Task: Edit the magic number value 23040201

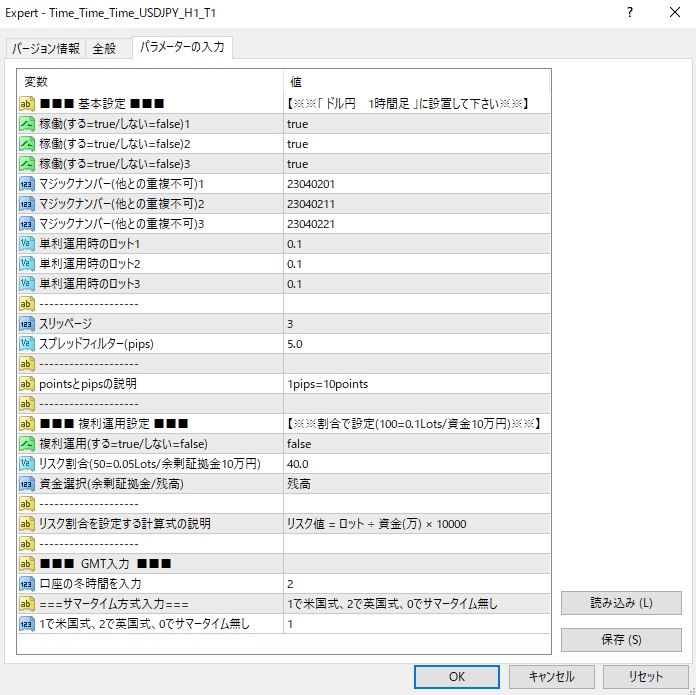Action: click(416, 184)
